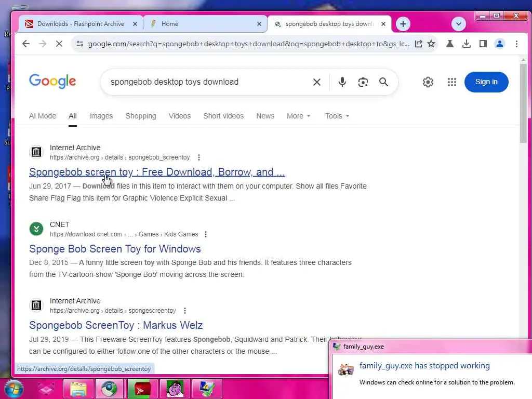This screenshot has height=399, width=532.
Task: Open Google apps grid
Action: pos(452,82)
